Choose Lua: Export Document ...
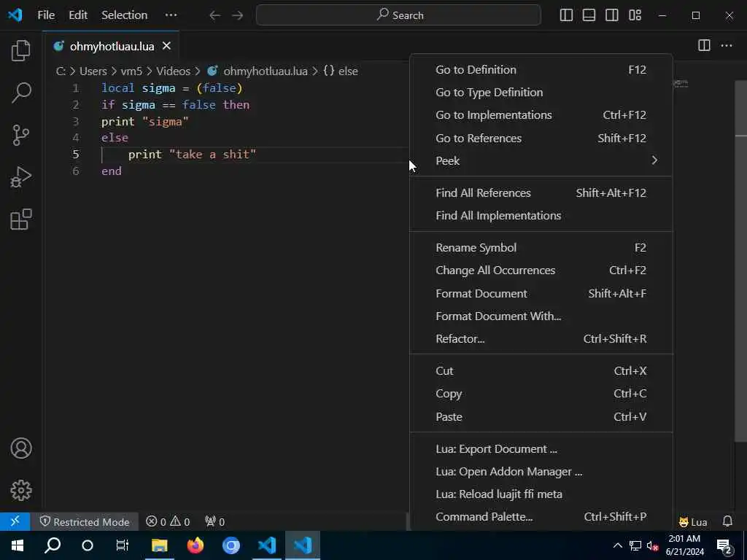Viewport: 747px width, 560px height. 541,449
